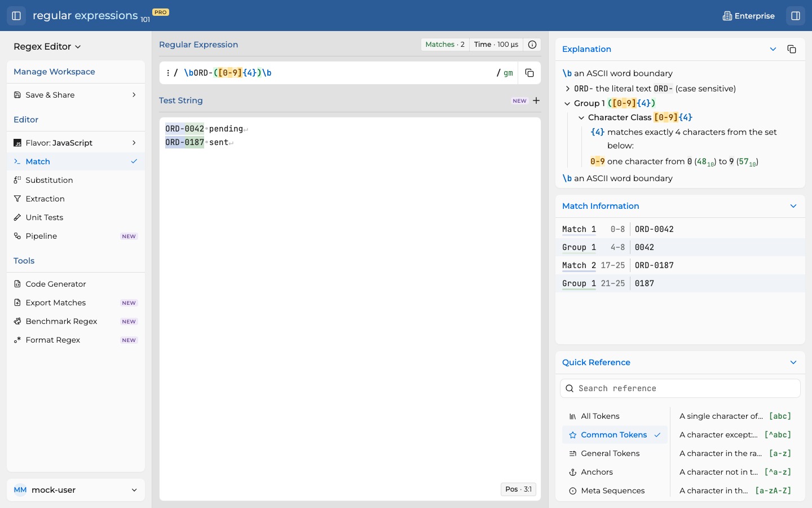Select Match 1 row ORD-0042
This screenshot has height=508, width=812.
point(680,229)
